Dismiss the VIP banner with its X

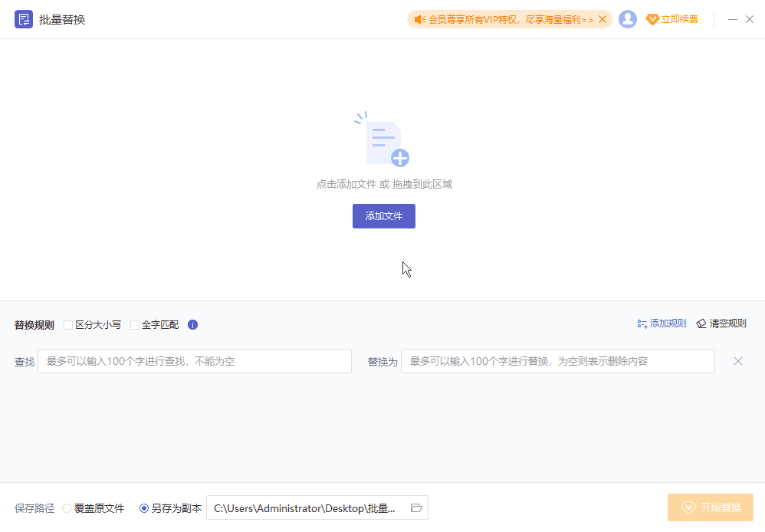(602, 19)
